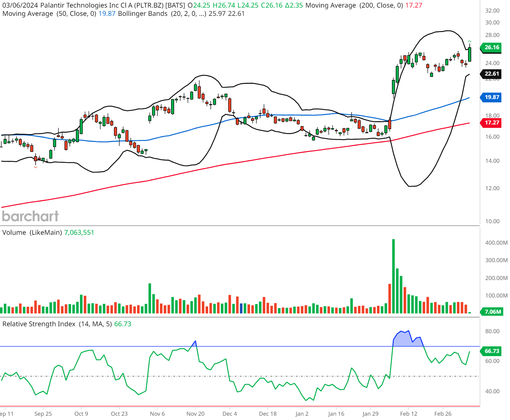Click the Sep 25 date label
Image resolution: width=510 pixels, height=420 pixels.
click(43, 414)
